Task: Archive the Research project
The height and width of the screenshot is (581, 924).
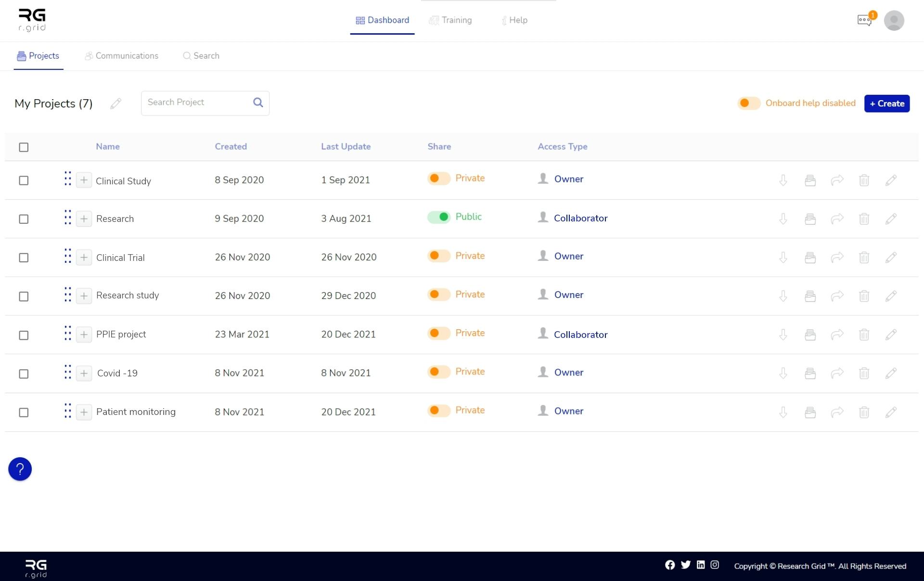Action: (810, 219)
